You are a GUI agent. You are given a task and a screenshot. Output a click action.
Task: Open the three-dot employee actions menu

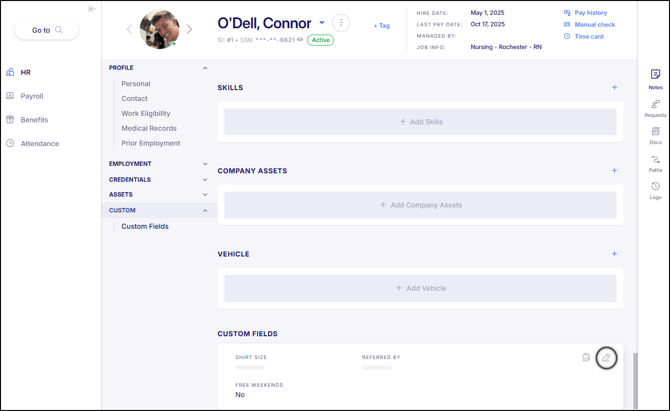[341, 23]
